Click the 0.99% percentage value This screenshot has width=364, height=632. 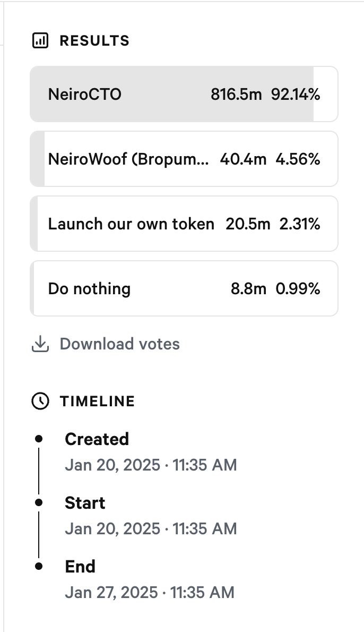[298, 289]
